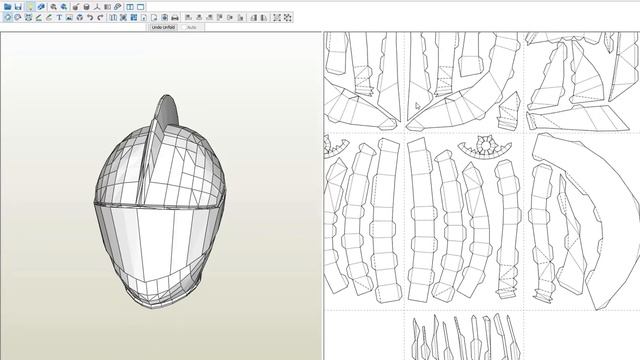Click the first alignment icon in gray group
This screenshot has height=360, width=640.
tap(189, 18)
